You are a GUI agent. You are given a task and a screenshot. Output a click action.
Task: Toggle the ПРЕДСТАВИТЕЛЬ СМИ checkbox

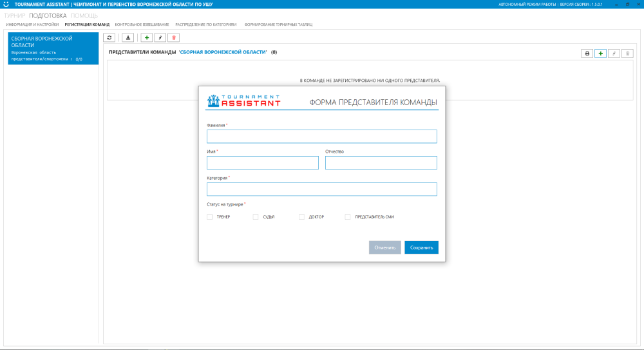(348, 217)
